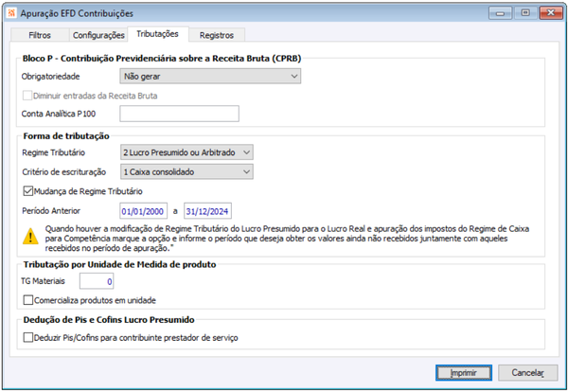Click the Forma de tributação heading
The height and width of the screenshot is (392, 568).
point(66,136)
